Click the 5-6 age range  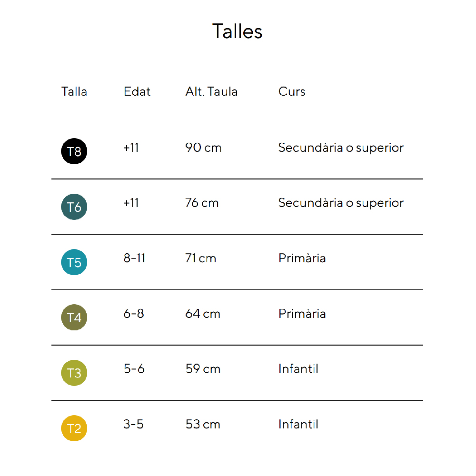click(134, 369)
